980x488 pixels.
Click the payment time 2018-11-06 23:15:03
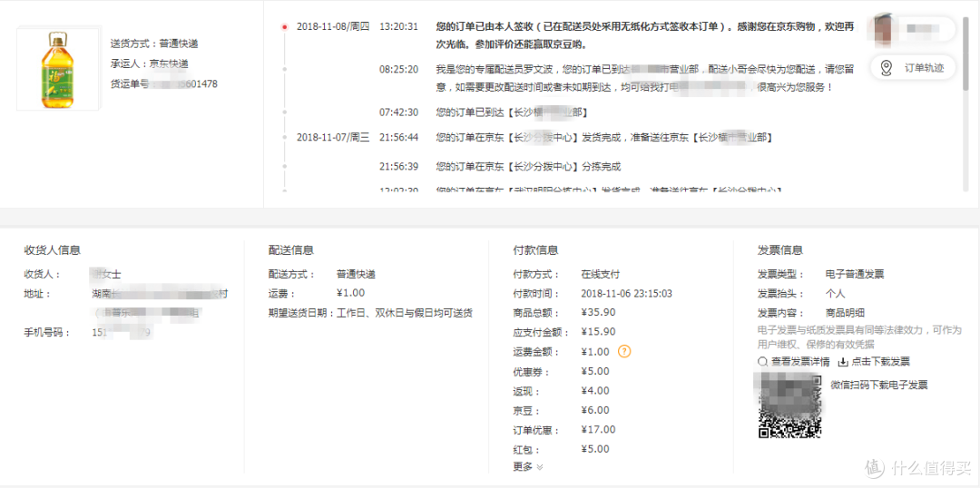click(x=627, y=294)
